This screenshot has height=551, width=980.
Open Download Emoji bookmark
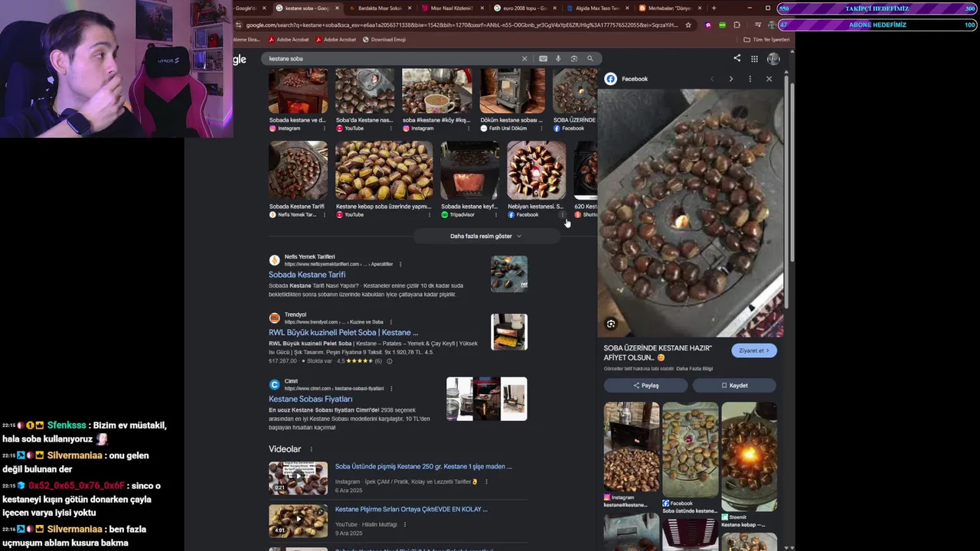point(384,40)
